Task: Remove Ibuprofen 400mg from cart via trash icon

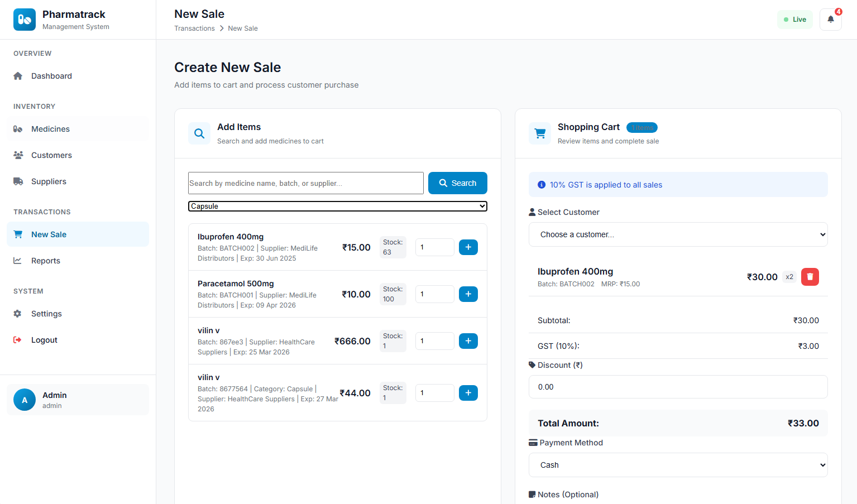Action: click(x=810, y=277)
